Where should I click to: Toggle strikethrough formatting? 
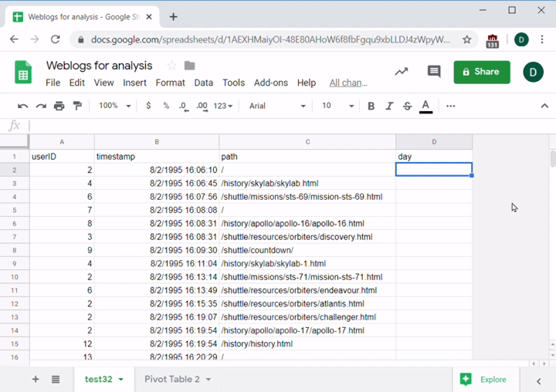point(407,106)
